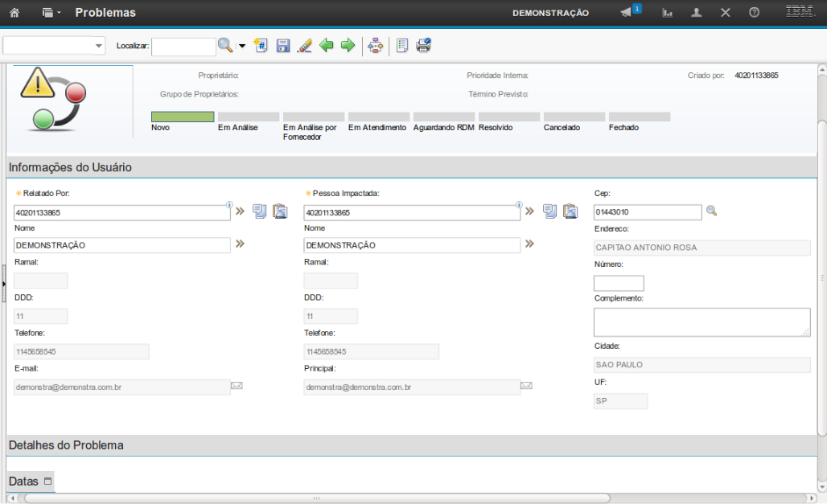The image size is (827, 504).
Task: Click the magnifier icon next to Cep field
Action: [x=711, y=211]
